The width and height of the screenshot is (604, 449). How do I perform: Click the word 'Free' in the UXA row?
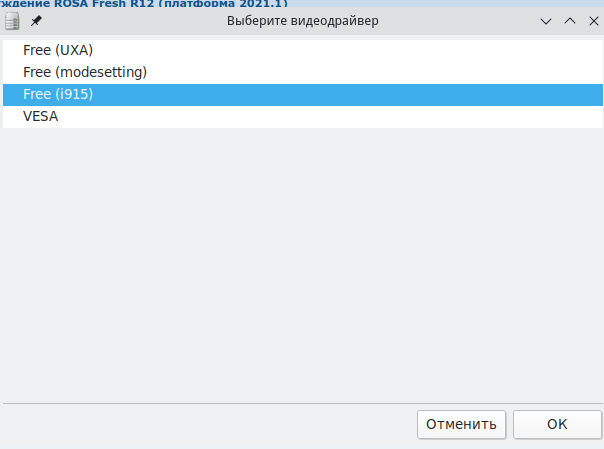[37, 50]
